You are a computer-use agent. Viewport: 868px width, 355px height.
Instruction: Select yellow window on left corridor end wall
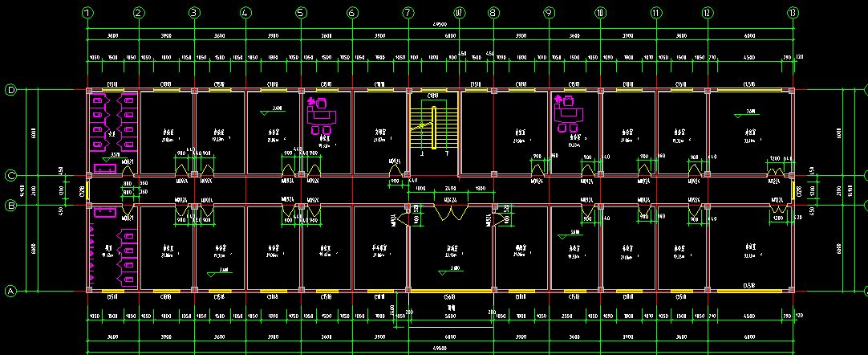click(87, 190)
